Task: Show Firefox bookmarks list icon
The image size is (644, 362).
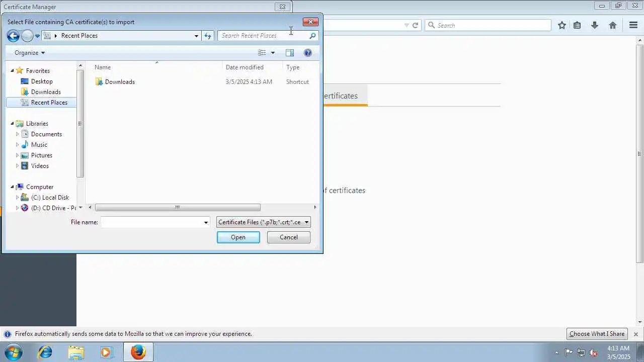Action: (577, 25)
